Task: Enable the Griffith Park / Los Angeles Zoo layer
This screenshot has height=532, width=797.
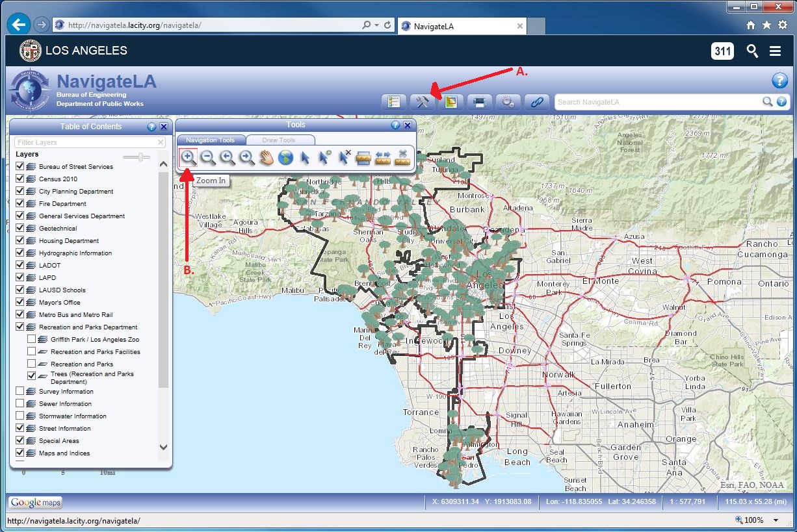Action: pyautogui.click(x=31, y=339)
